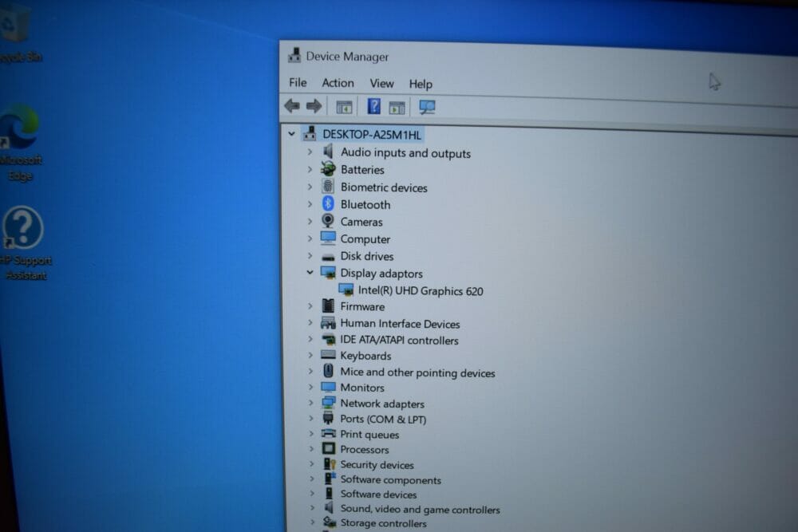Viewport: 798px width, 532px height.
Task: Click the blue Help question-mark toolbar icon
Action: tap(373, 106)
